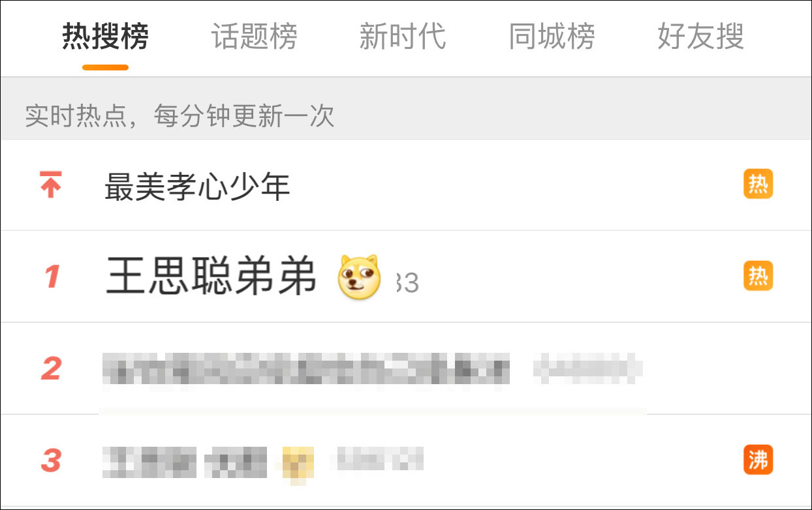The width and height of the screenshot is (812, 510).
Task: Click the rank number 1 icon
Action: click(52, 277)
